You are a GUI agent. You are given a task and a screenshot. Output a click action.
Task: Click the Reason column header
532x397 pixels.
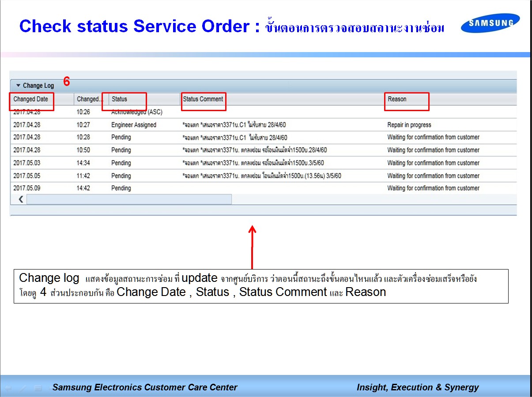pos(397,99)
